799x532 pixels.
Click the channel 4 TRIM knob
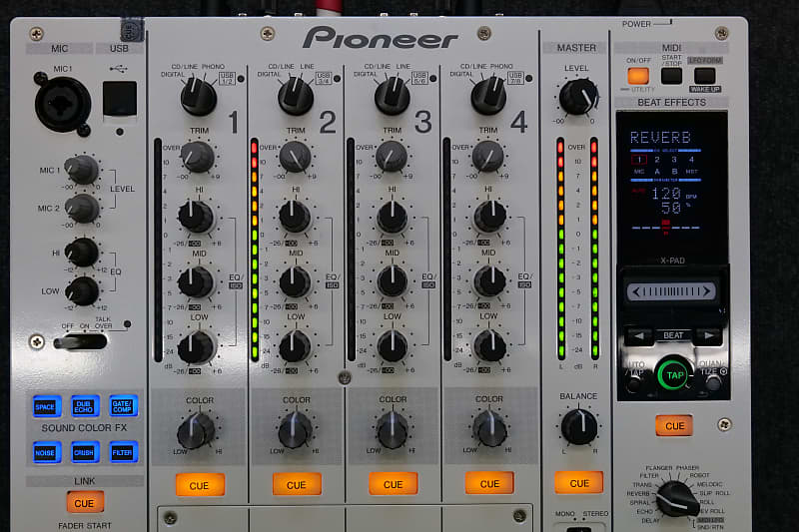(487, 156)
